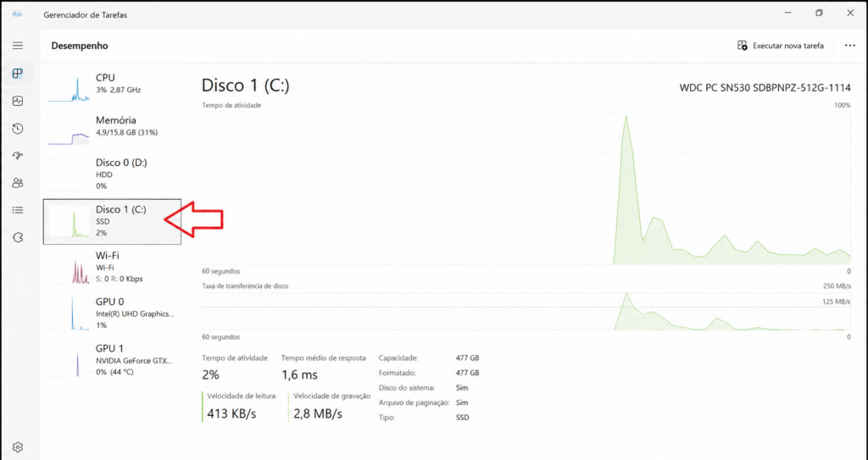Click the Capacidade 477 GB value

tap(467, 358)
